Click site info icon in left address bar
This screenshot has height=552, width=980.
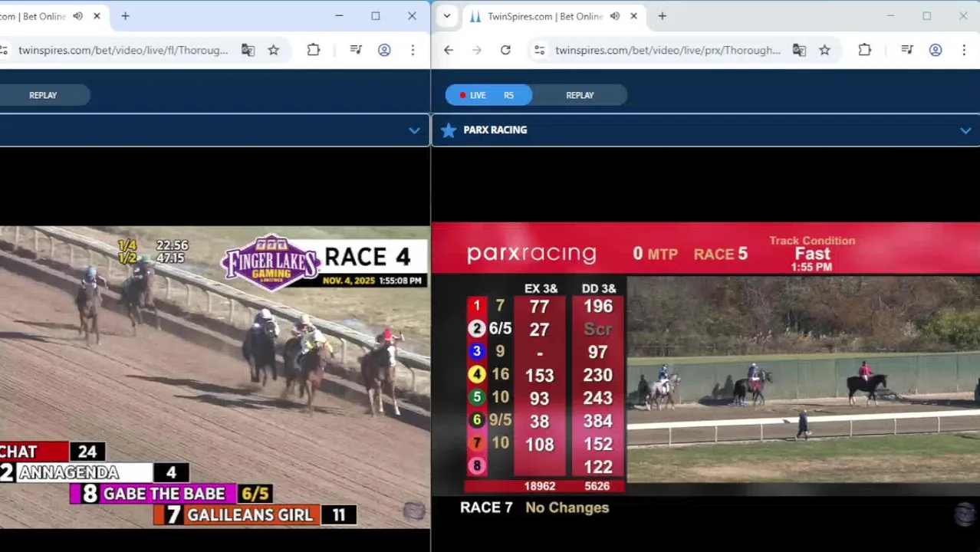pyautogui.click(x=4, y=50)
